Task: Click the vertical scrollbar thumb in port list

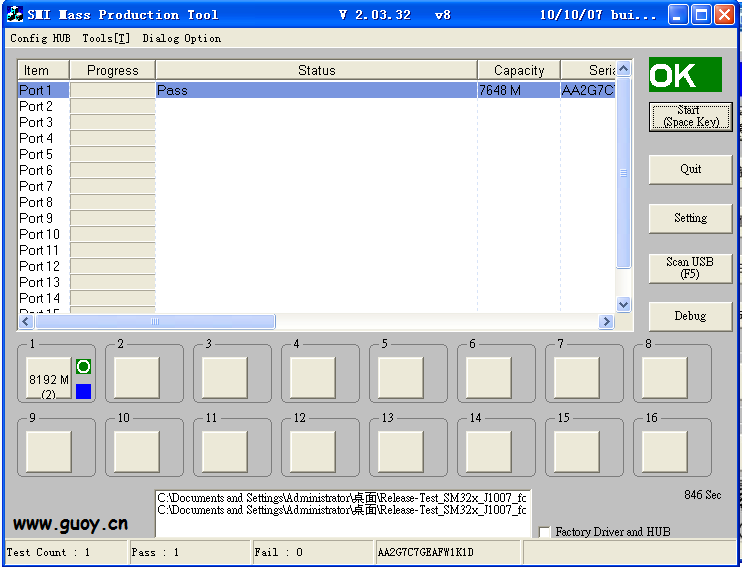Action: pos(624,173)
